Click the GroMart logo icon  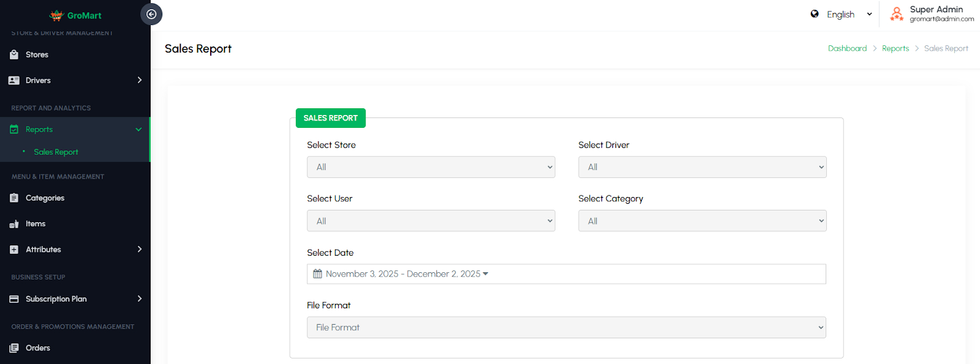click(56, 15)
